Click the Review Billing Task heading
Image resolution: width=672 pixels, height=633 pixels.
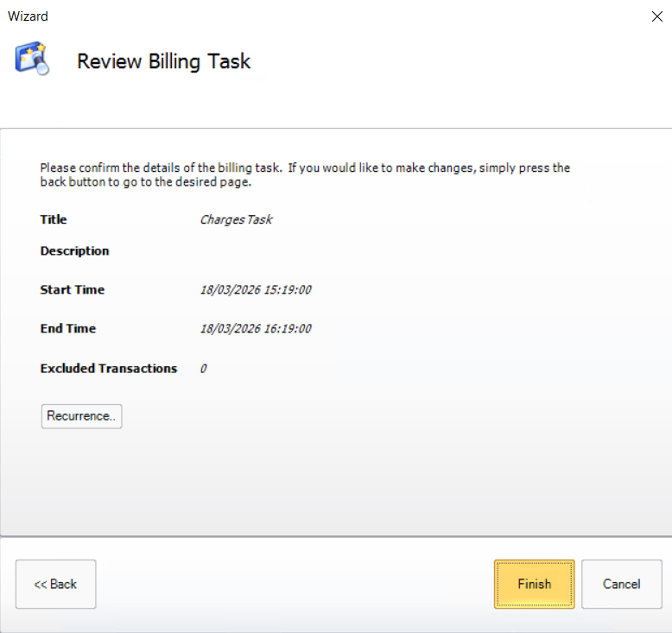point(163,61)
